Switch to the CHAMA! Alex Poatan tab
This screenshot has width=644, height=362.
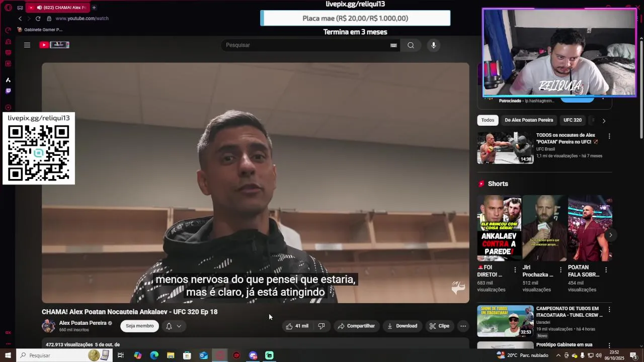click(x=57, y=8)
